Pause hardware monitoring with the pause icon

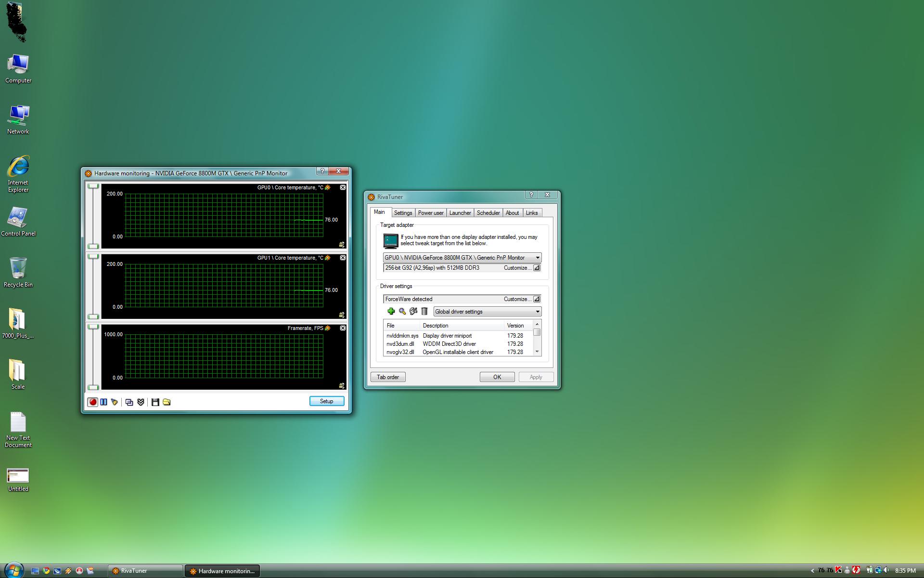(x=103, y=402)
